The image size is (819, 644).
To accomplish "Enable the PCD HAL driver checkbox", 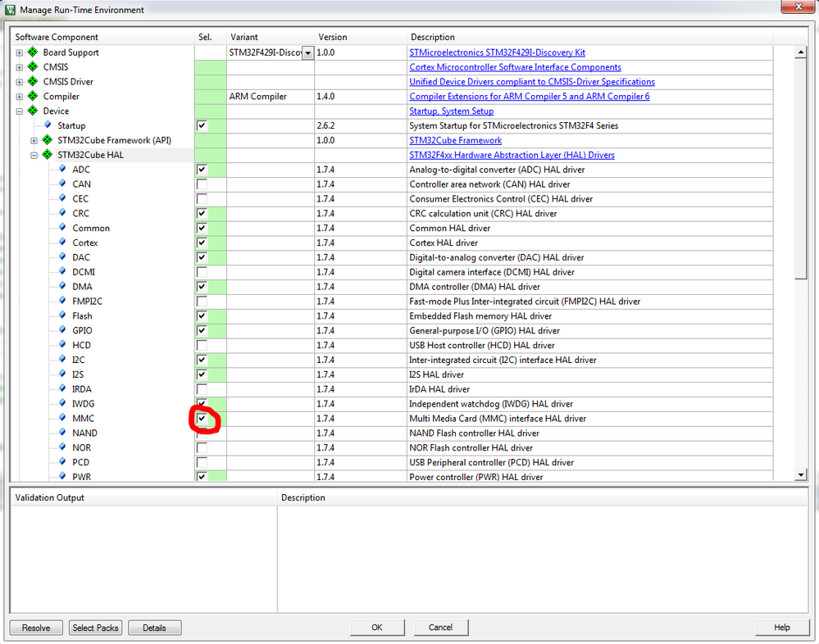I will [202, 462].
